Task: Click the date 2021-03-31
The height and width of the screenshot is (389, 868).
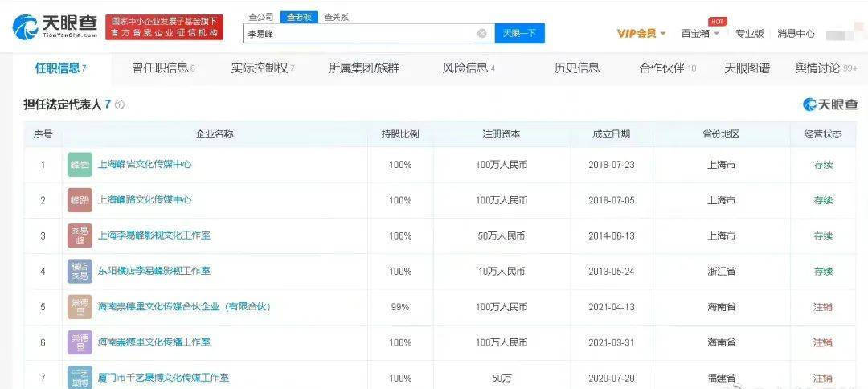Action: pos(611,342)
